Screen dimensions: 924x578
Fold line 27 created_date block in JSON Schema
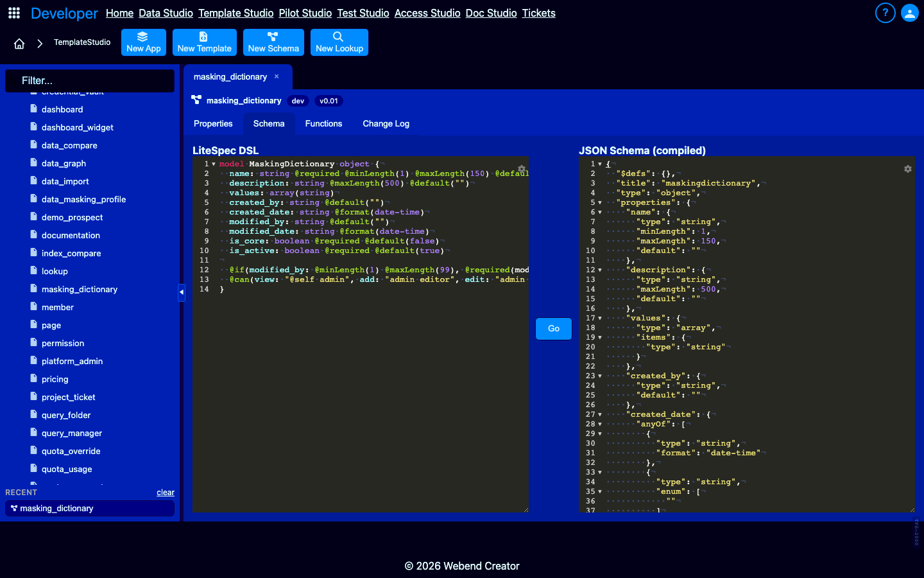[x=600, y=415]
